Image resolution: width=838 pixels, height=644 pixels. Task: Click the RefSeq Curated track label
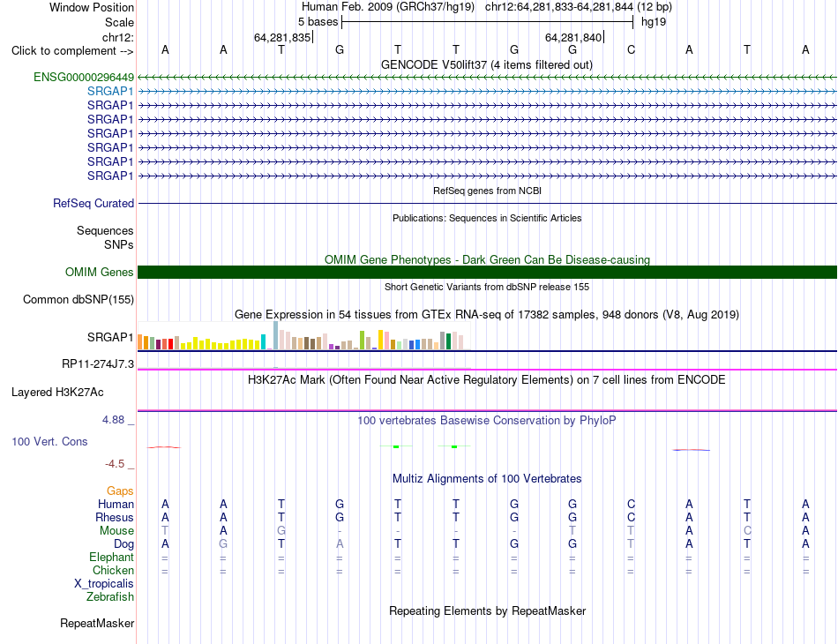pos(93,203)
